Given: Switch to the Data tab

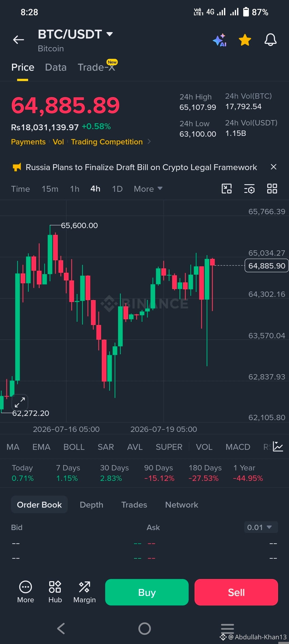Looking at the screenshot, I should click(x=56, y=67).
